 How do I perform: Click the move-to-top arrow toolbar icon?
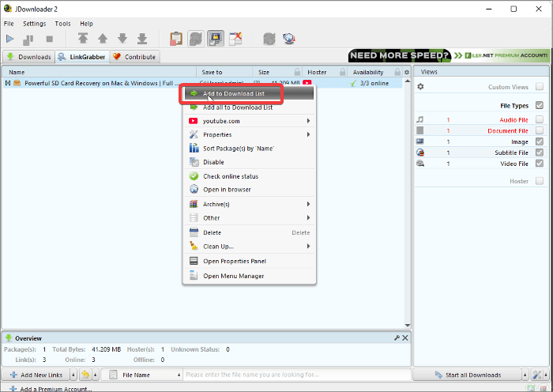[83, 38]
